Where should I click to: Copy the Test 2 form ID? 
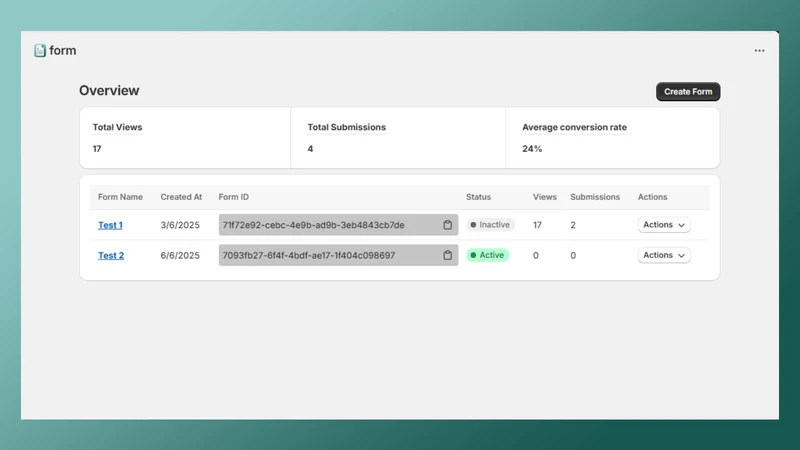pyautogui.click(x=447, y=255)
